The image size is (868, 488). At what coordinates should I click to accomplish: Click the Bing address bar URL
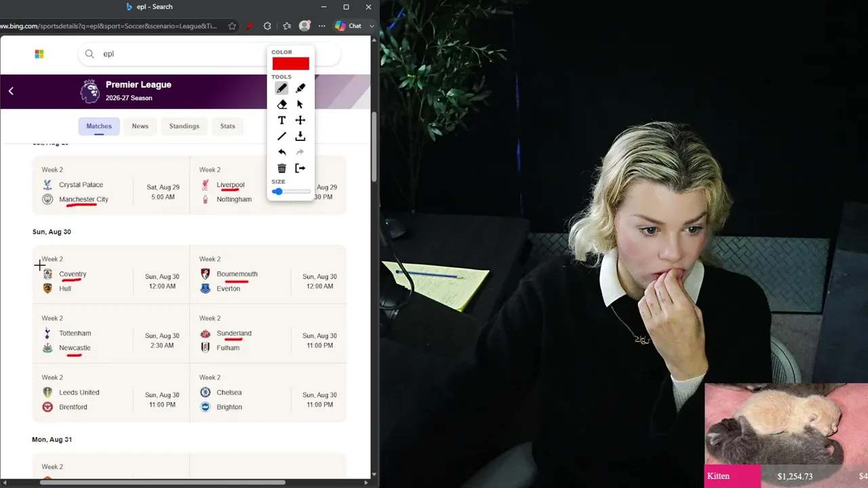coord(108,26)
